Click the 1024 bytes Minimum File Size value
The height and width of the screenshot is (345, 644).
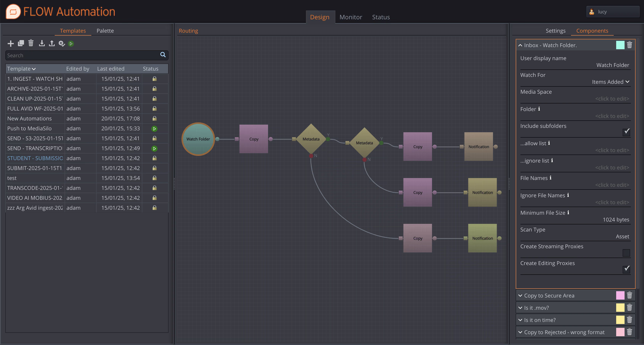click(x=616, y=219)
